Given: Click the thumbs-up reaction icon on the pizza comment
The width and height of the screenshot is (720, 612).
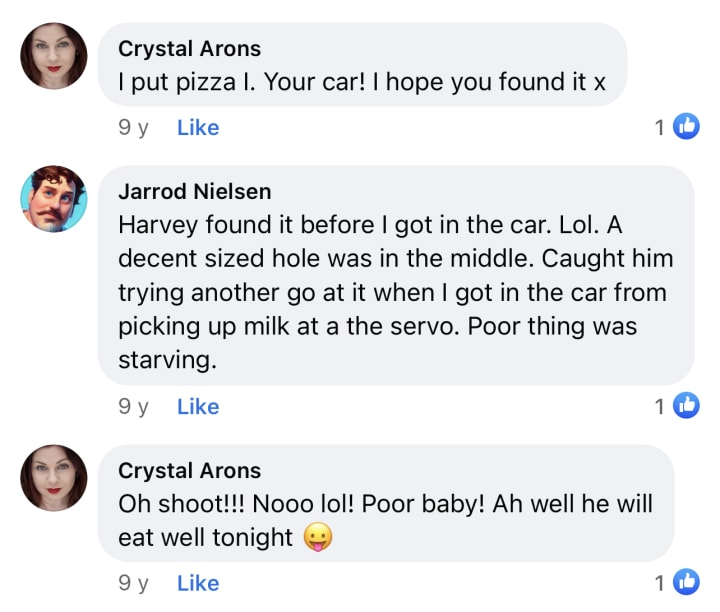Looking at the screenshot, I should pos(686,127).
